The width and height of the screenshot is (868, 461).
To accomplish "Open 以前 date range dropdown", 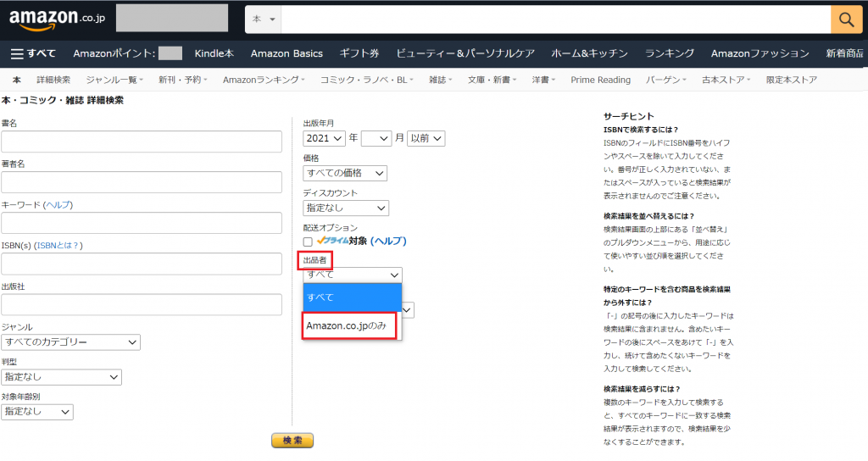I will (x=426, y=138).
